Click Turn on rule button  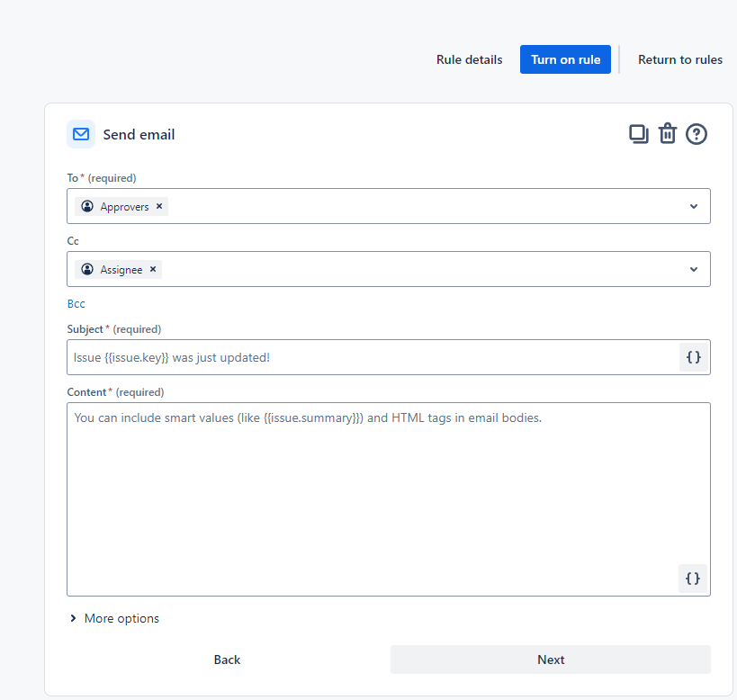(565, 59)
